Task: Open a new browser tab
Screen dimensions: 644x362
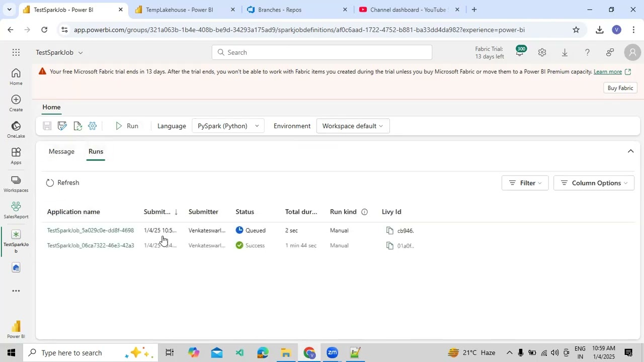Action: (474, 10)
